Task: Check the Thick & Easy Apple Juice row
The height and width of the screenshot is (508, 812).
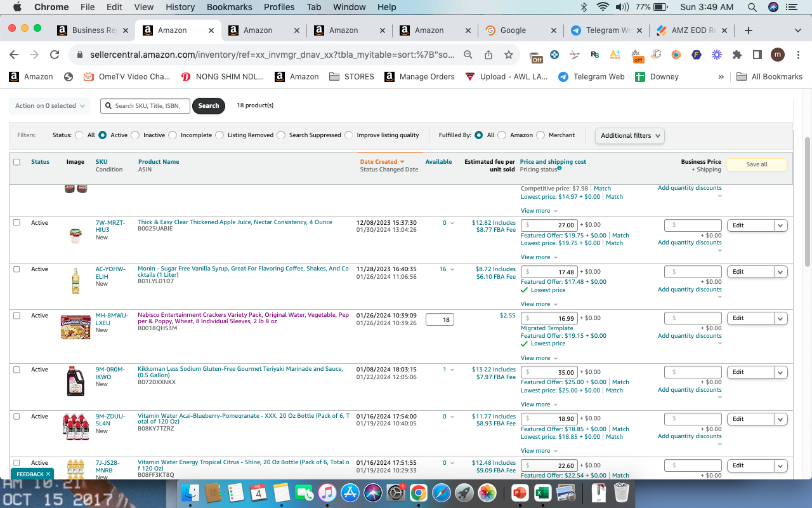Action: [x=16, y=222]
